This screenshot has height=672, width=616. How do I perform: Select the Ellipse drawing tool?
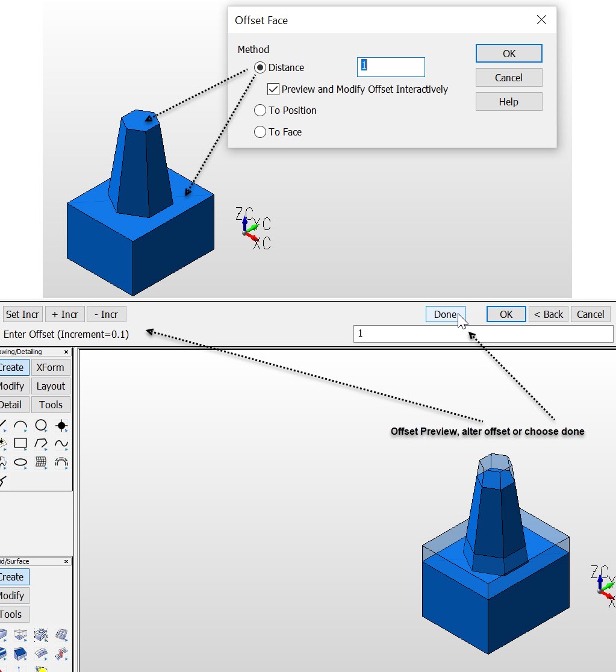20,463
